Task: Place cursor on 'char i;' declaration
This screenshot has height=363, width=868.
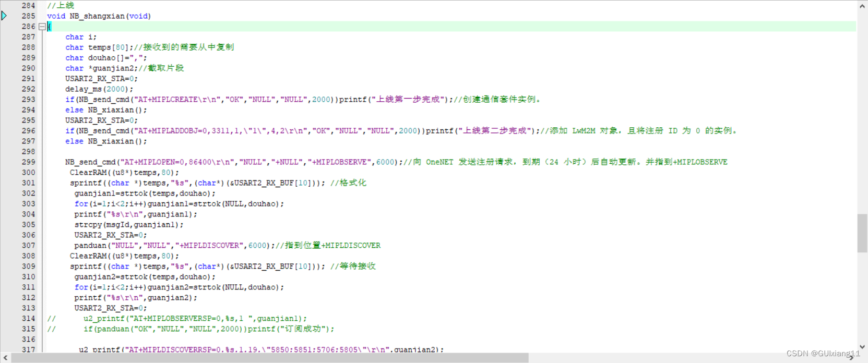Action: (81, 37)
